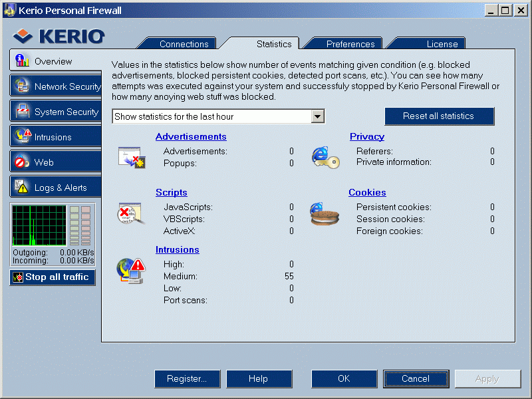This screenshot has height=399, width=532.
Task: Click the 'Low:' intrusions label
Action: pyautogui.click(x=172, y=289)
